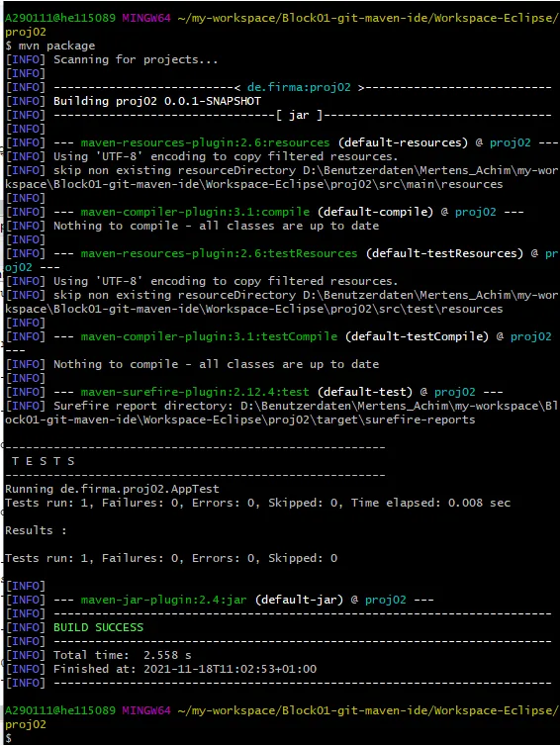
Task: Click 'Surefire report directory:' label
Action: tap(143, 406)
